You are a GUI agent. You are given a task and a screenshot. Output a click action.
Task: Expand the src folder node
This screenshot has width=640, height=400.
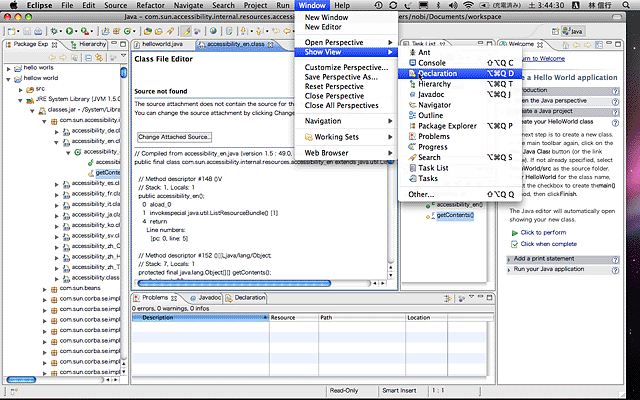tap(21, 89)
